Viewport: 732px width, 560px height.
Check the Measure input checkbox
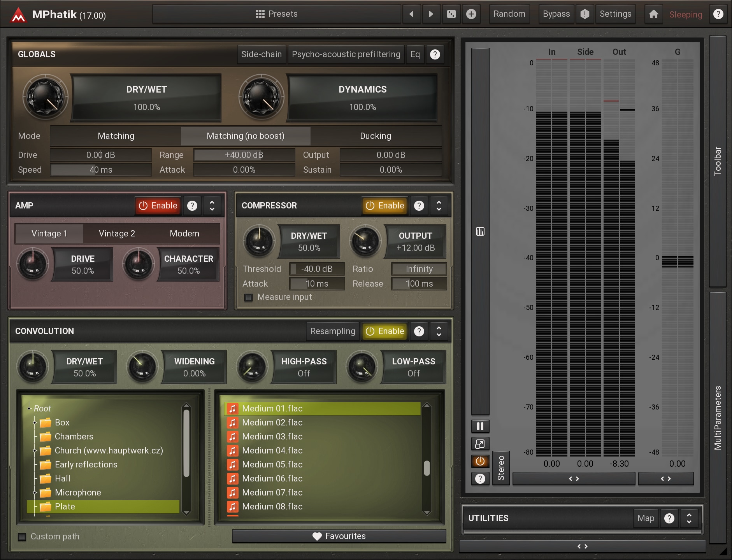click(x=248, y=297)
